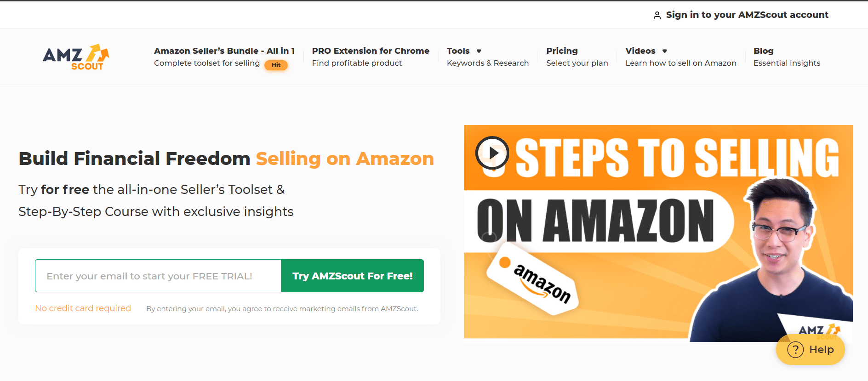The height and width of the screenshot is (381, 868).
Task: Open the Videos menu label
Action: [x=640, y=51]
